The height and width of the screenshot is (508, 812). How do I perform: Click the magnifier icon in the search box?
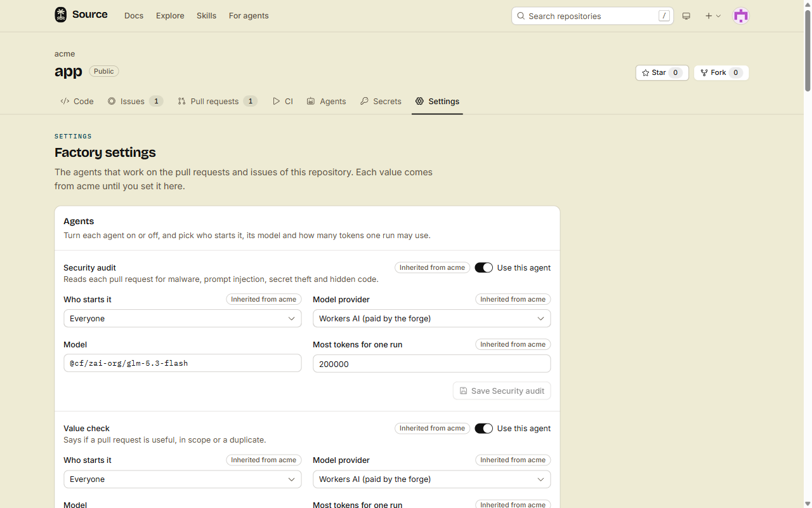tap(521, 16)
